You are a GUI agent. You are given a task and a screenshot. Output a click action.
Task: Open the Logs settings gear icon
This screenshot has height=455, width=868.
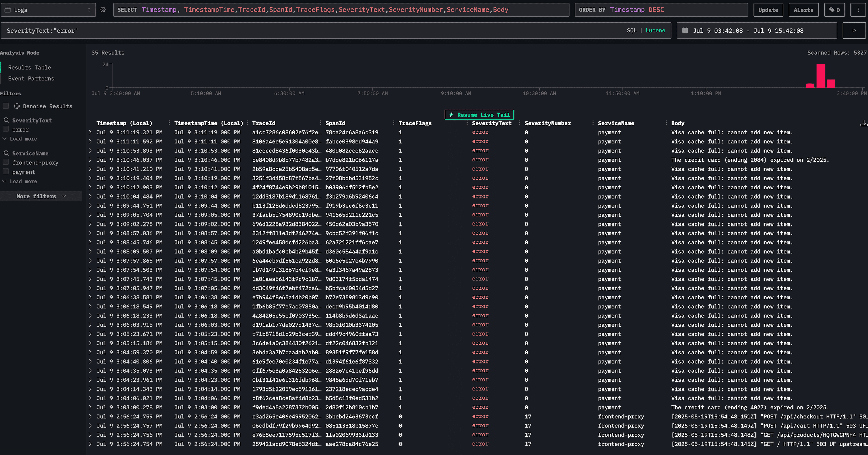pos(103,10)
